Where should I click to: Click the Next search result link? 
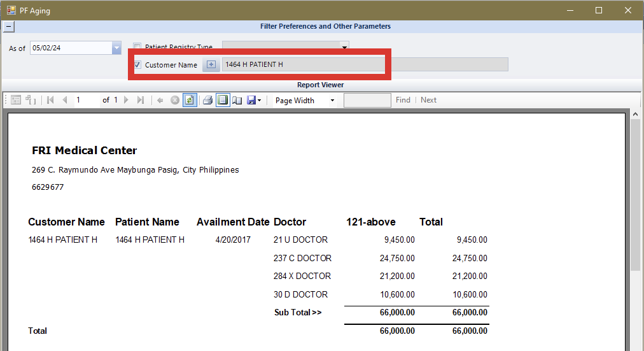428,100
